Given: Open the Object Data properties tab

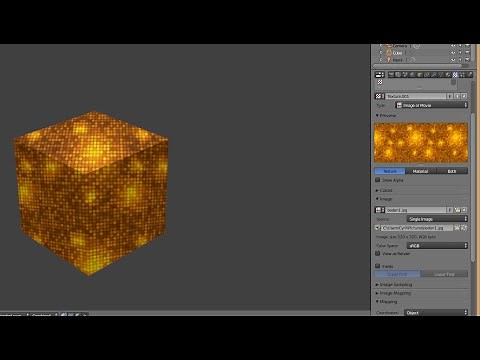Looking at the screenshot, I should point(441,75).
